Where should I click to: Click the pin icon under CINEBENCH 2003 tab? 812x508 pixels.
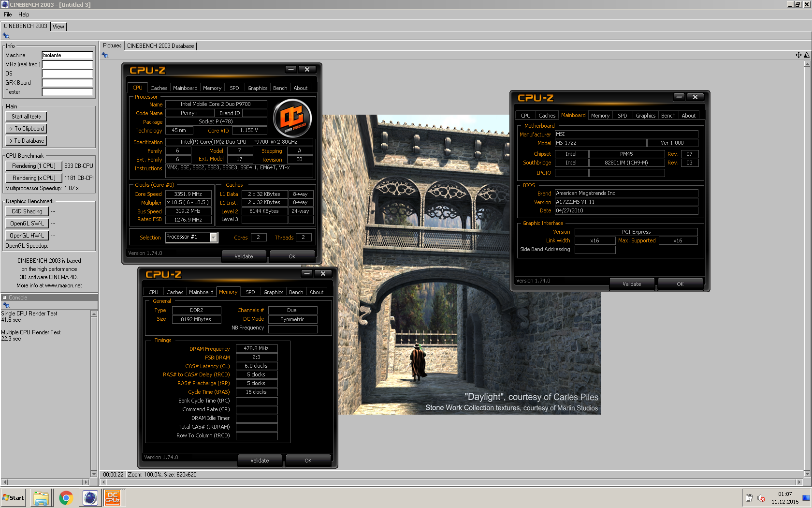(6, 36)
